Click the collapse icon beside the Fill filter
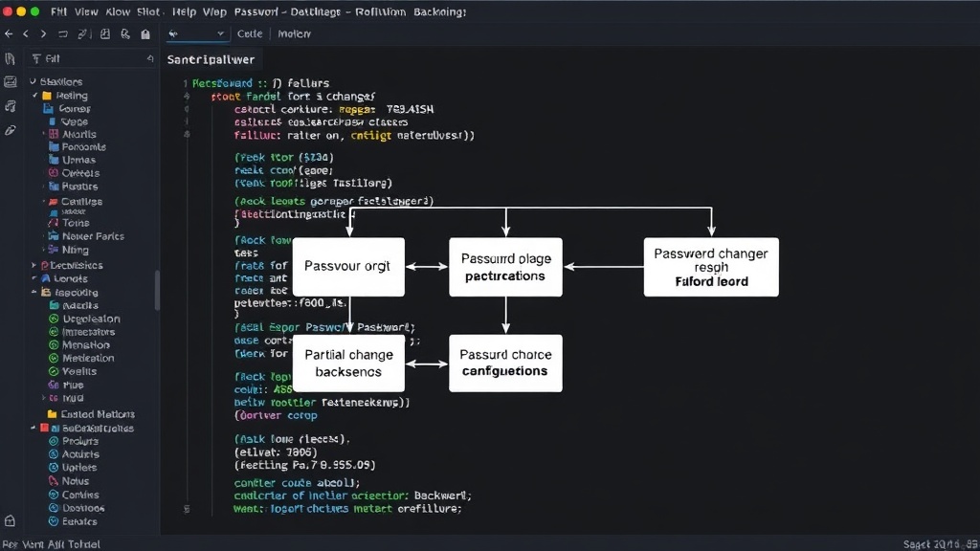980x551 pixels. pyautogui.click(x=150, y=58)
